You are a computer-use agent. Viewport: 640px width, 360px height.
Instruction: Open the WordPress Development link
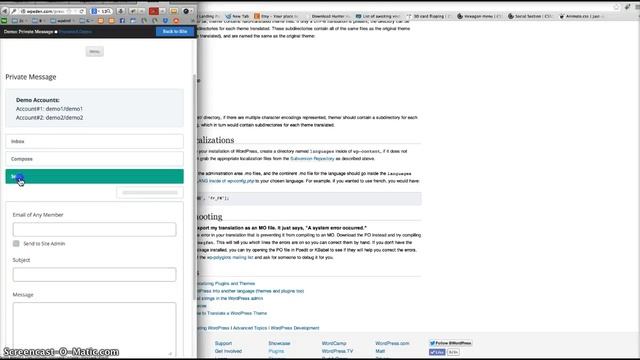(x=295, y=328)
